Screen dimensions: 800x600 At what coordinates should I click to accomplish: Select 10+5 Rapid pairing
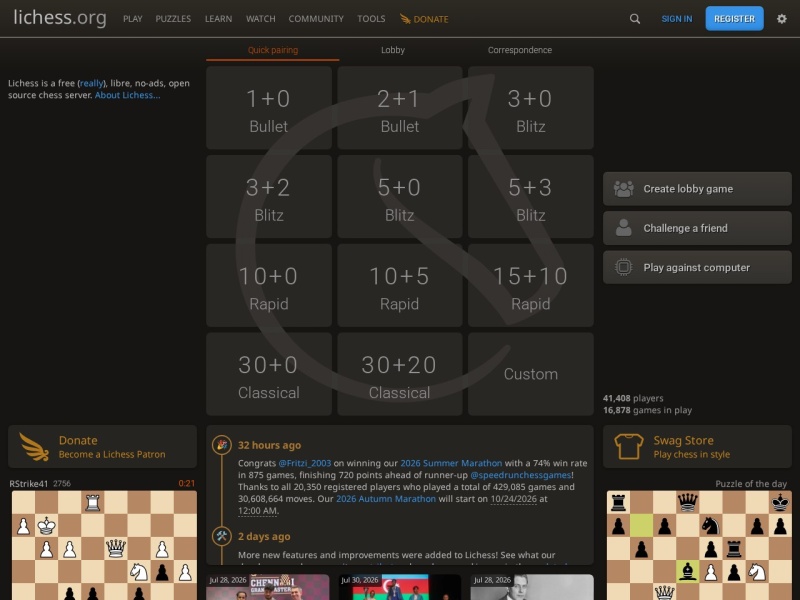click(x=399, y=285)
